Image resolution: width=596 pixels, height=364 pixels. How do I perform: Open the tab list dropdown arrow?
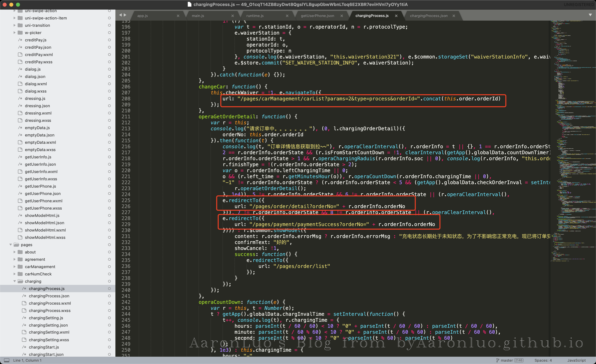590,15
